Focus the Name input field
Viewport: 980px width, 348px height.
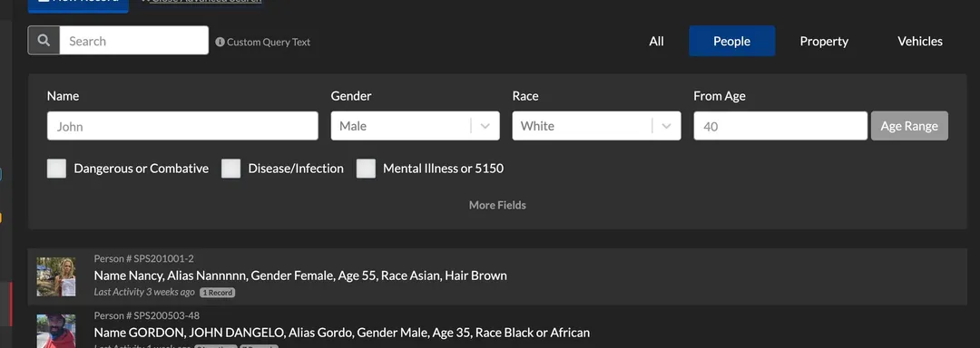tap(182, 126)
